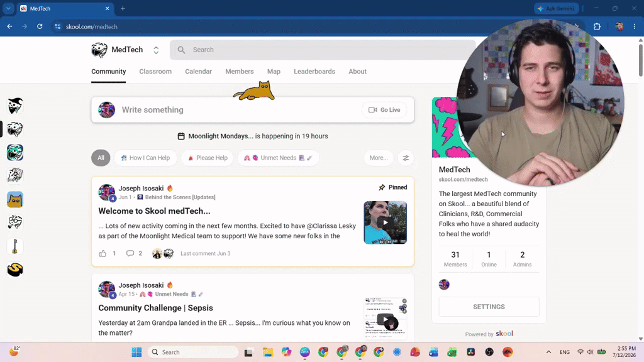This screenshot has width=644, height=362.
Task: Open the Map tab
Action: (274, 72)
